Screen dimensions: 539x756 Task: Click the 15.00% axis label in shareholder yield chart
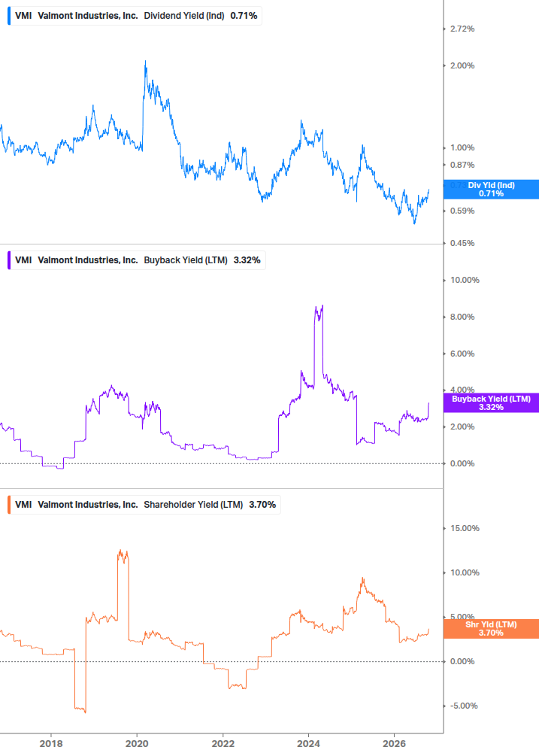465,528
